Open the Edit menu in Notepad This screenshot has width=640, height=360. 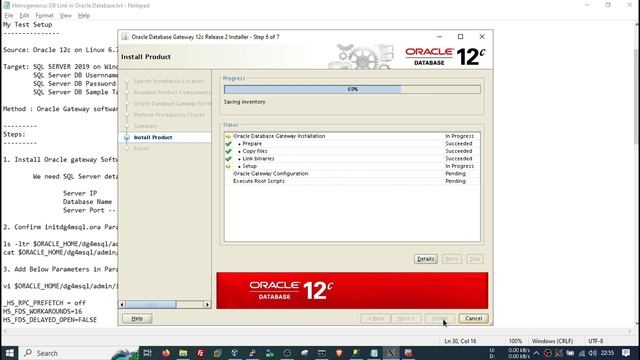24,16
